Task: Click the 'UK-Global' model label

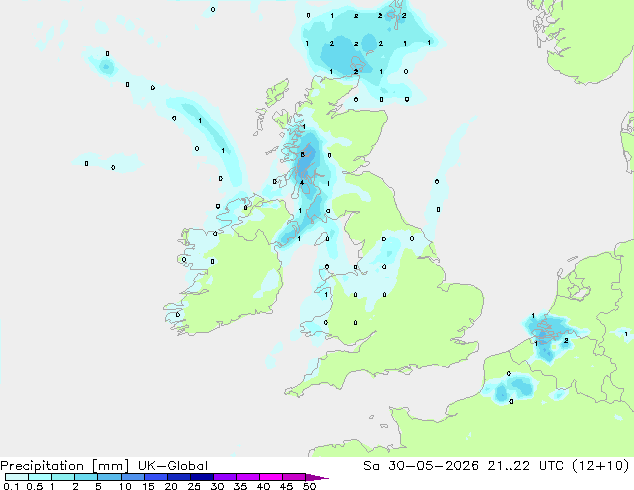Action: pyautogui.click(x=173, y=466)
